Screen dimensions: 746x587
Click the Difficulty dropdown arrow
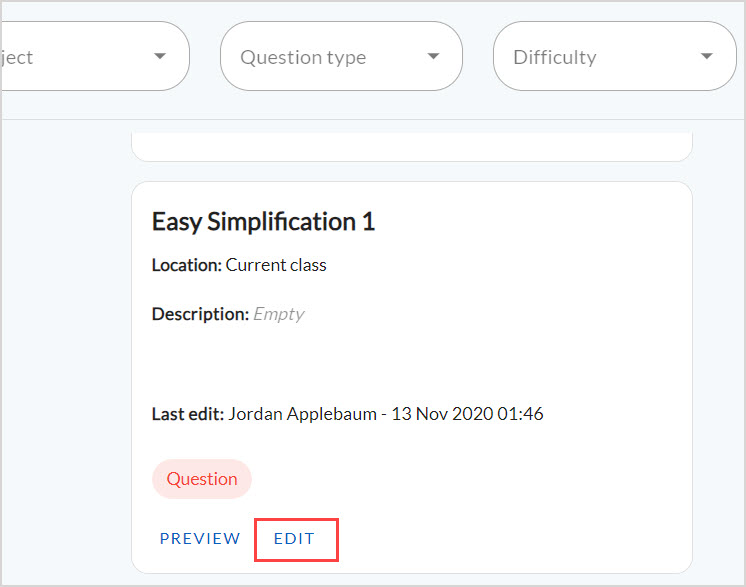707,57
